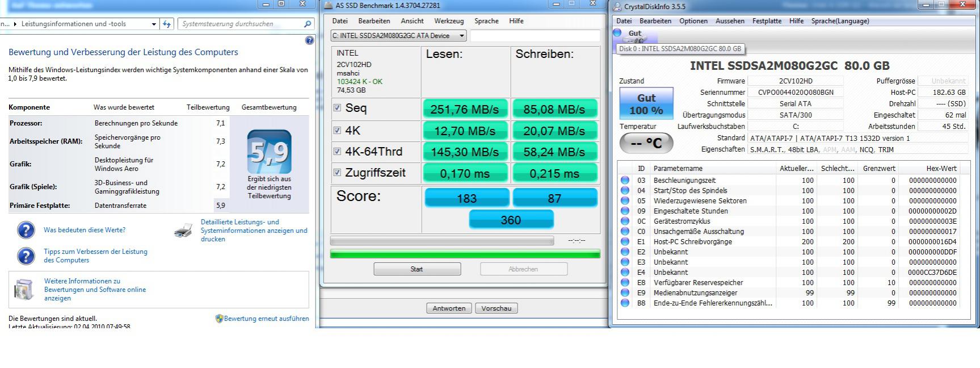Click the question icon beside 'Tipps zum Verbessern'
Screen dimensions: 980x368
26,256
